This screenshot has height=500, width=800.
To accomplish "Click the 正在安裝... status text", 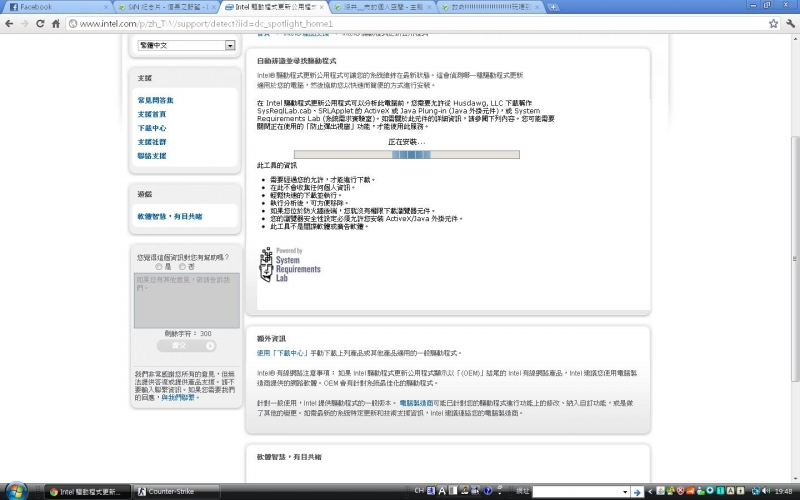I will 407,142.
